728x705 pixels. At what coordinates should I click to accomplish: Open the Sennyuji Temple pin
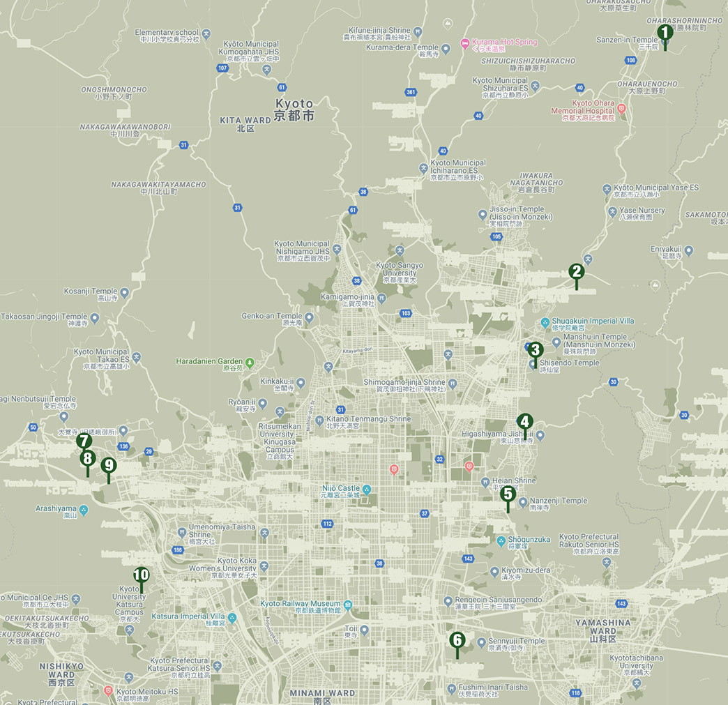coord(481,642)
